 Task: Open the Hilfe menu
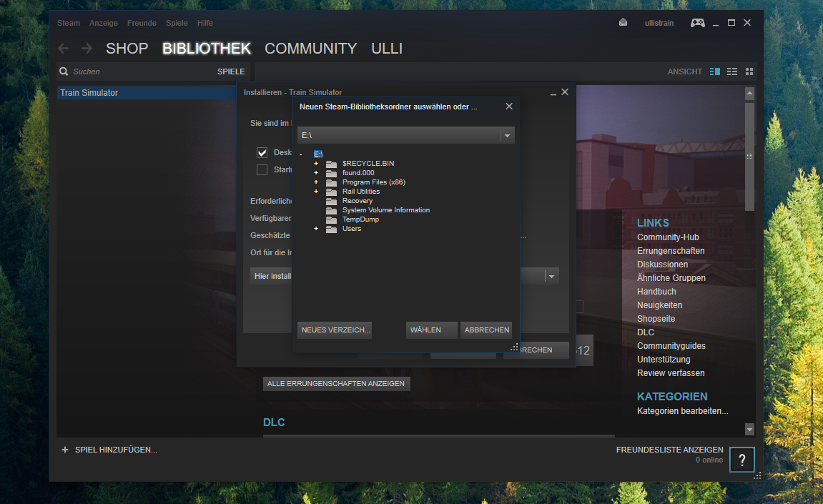205,23
